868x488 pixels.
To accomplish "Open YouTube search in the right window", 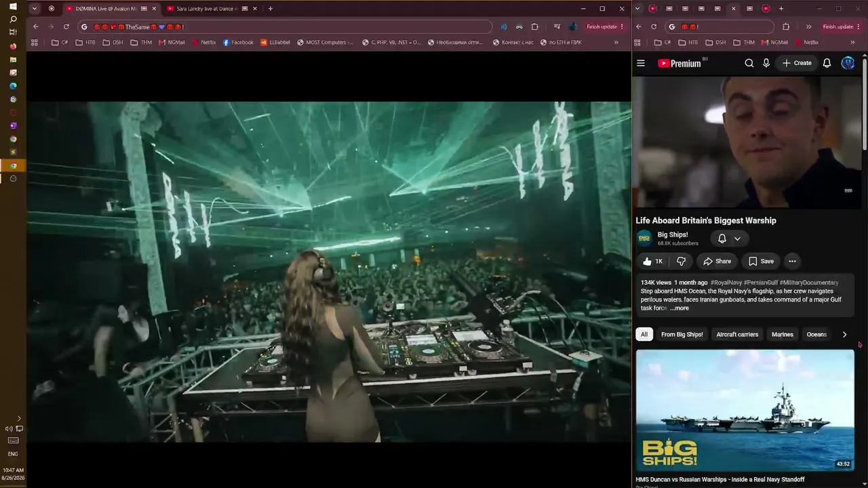I will point(749,63).
